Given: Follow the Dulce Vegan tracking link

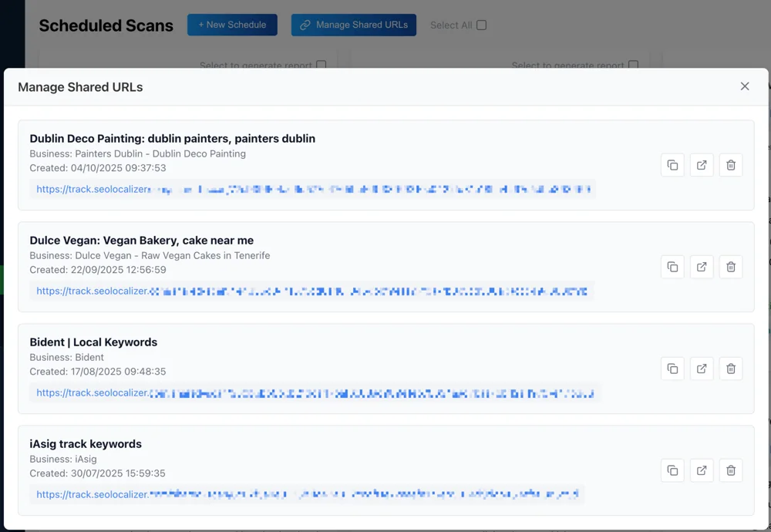Looking at the screenshot, I should 312,291.
